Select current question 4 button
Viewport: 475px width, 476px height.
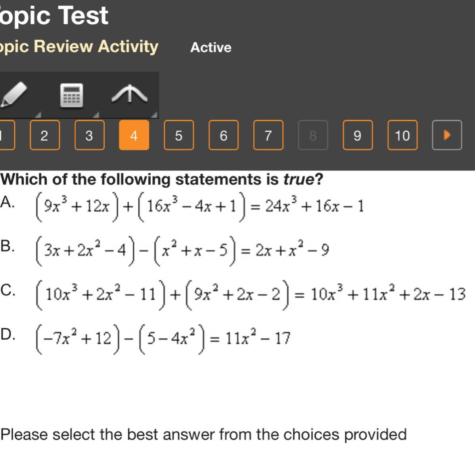pos(134,135)
